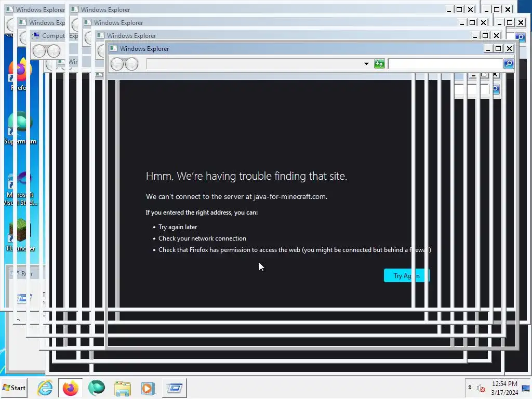Close the front Windows Explorer window
Screen dimensions: 532x399
pos(509,49)
